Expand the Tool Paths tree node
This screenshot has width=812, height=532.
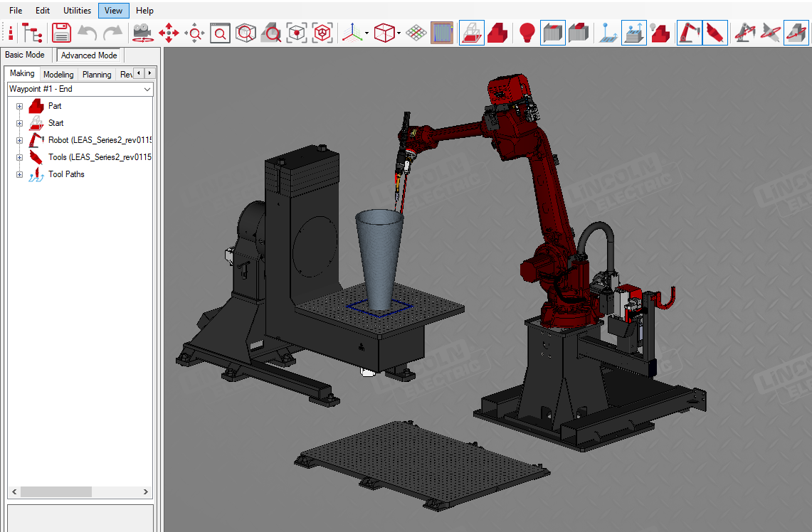[19, 174]
